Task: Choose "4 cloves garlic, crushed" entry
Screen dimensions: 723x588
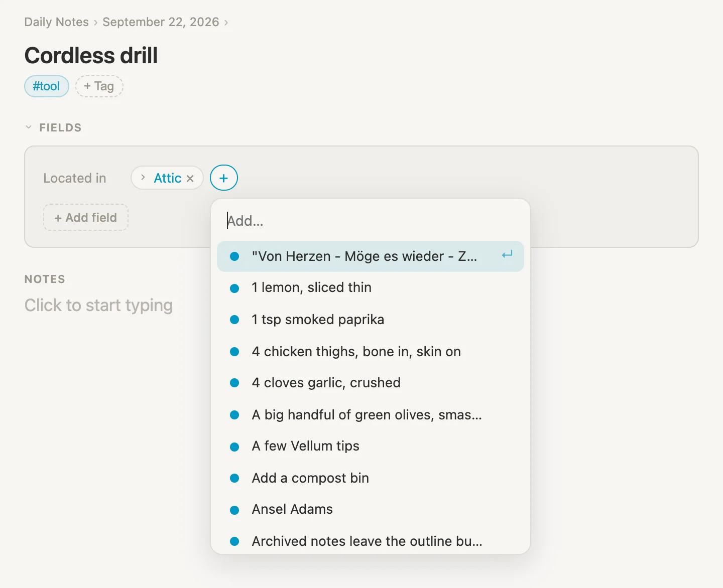Action: pos(371,383)
